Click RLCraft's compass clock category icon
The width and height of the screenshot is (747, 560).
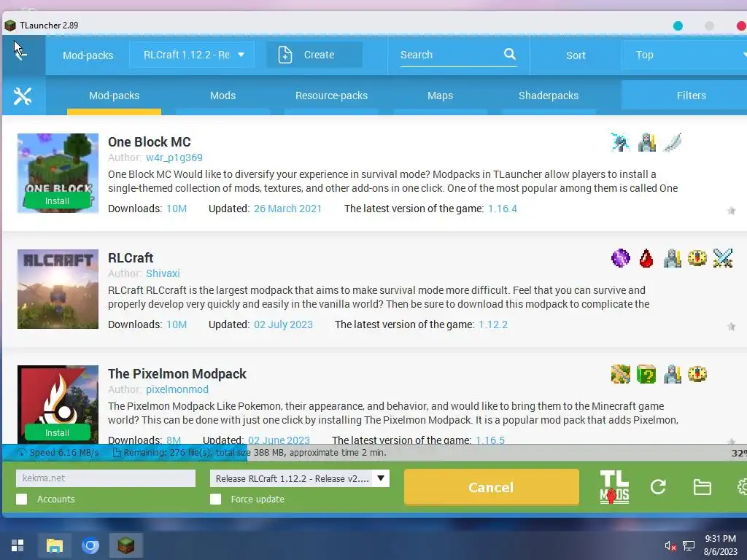click(697, 258)
